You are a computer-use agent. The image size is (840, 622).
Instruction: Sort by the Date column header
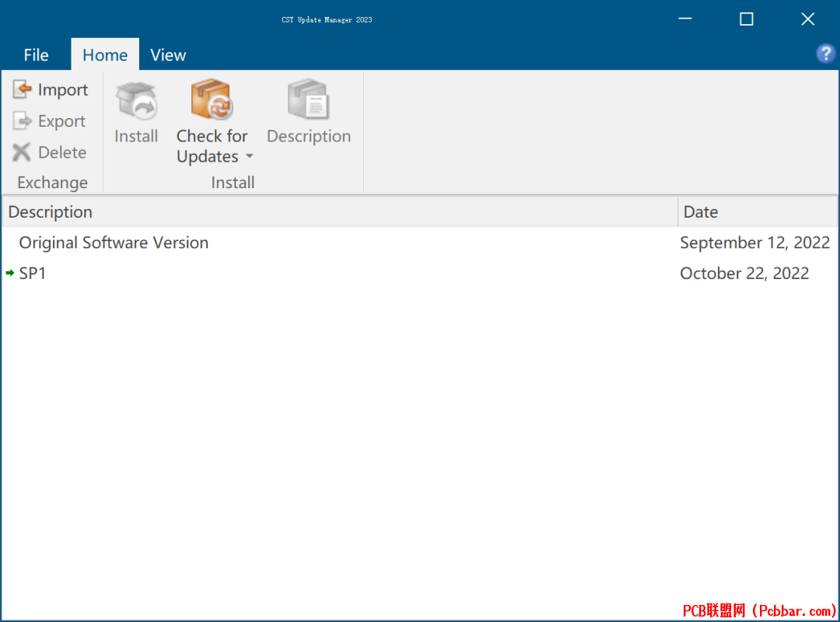tap(758, 212)
